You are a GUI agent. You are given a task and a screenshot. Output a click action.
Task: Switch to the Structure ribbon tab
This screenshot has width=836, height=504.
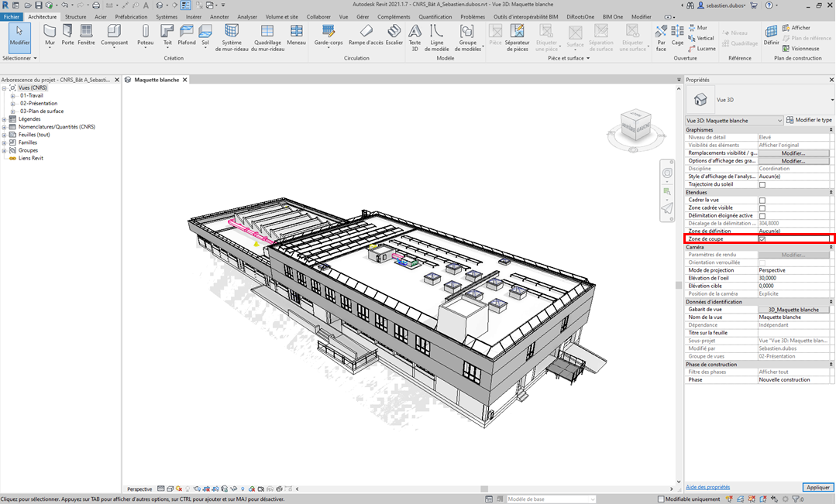[75, 16]
